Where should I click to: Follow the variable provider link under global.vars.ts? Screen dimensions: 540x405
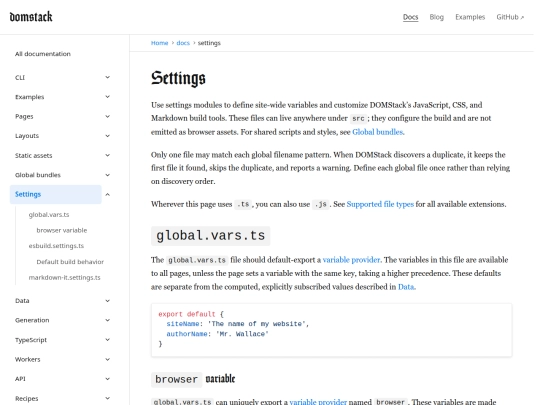pyautogui.click(x=351, y=260)
